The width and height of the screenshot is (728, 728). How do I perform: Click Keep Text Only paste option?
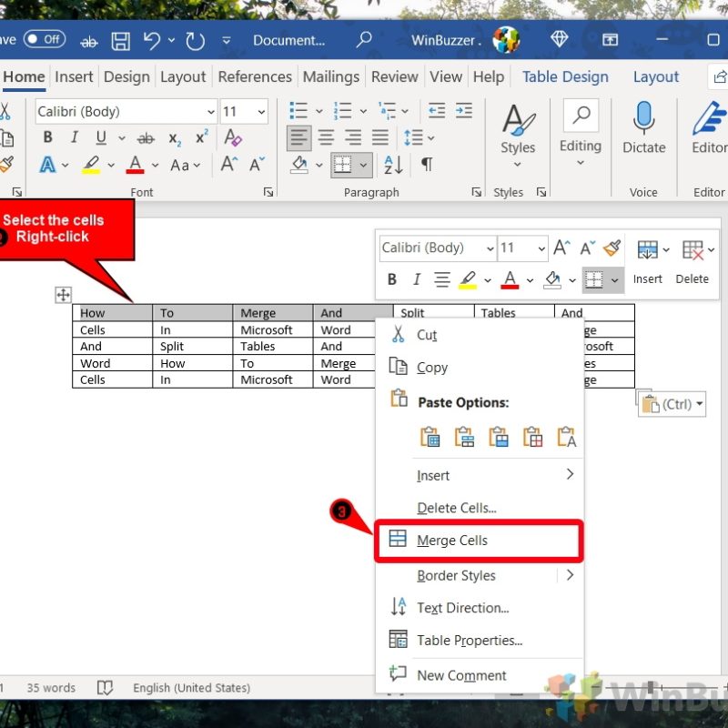pyautogui.click(x=567, y=437)
